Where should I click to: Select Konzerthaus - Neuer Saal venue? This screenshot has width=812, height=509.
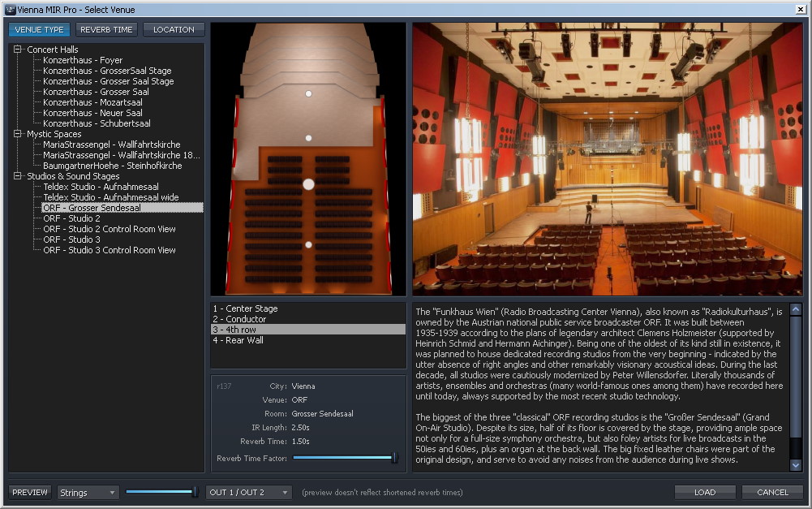(x=92, y=113)
